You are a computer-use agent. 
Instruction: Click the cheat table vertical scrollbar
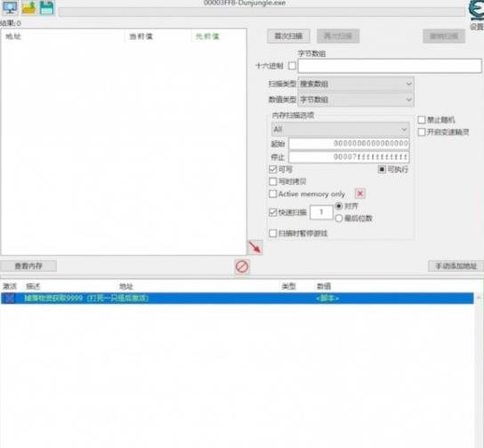pos(479,370)
